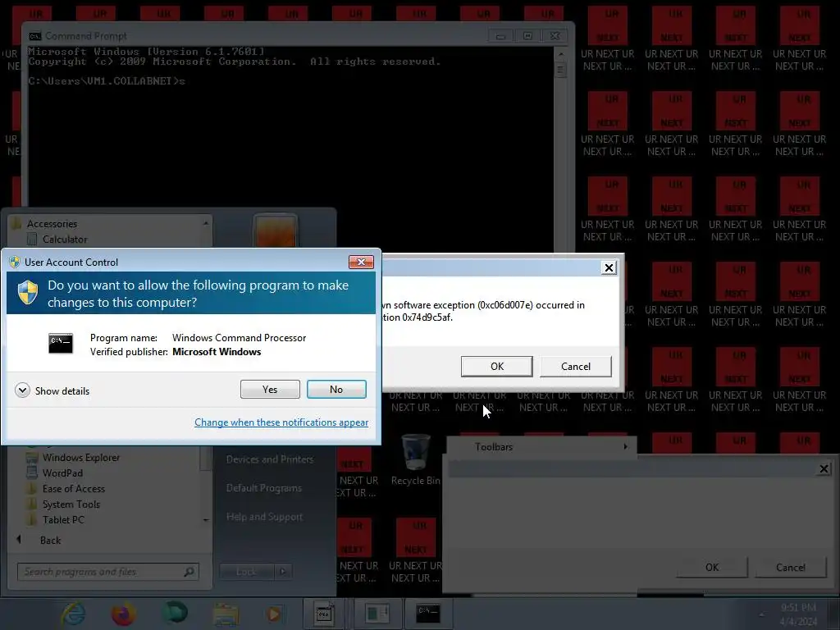Image resolution: width=840 pixels, height=630 pixels.
Task: Open the File Explorer folder icon on taskbar
Action: (x=226, y=614)
